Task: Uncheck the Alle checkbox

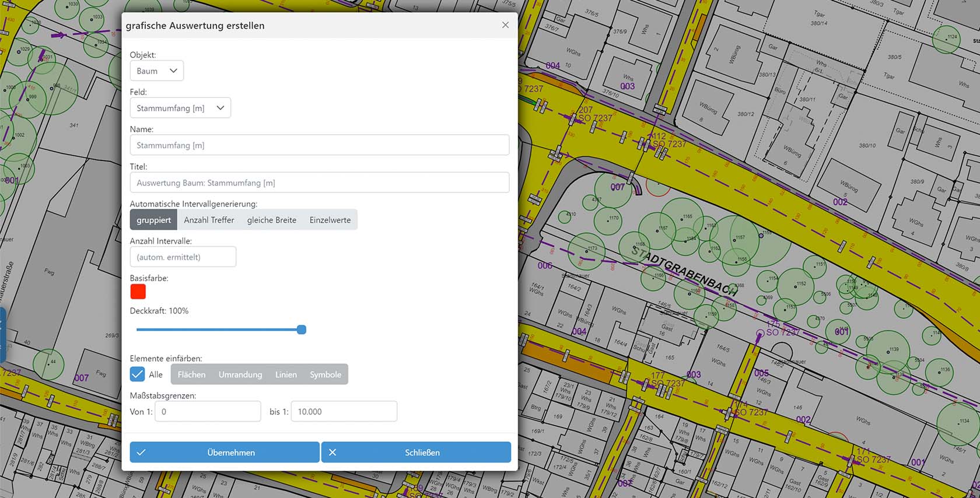Action: click(138, 374)
